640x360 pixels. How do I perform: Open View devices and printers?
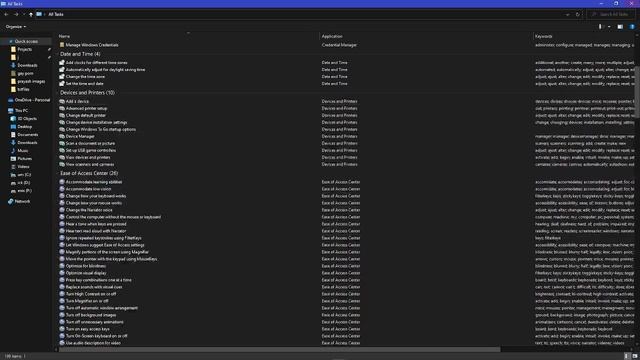click(x=88, y=158)
